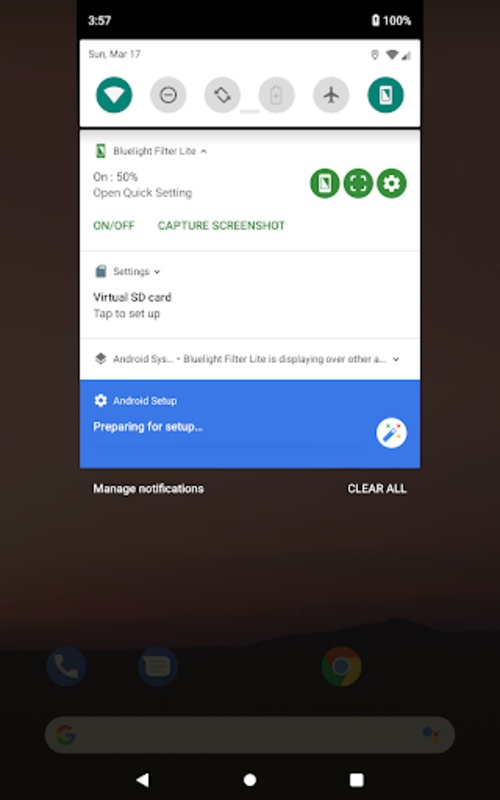Tap the Battery Saver quick tile
The height and width of the screenshot is (800, 500).
[x=277, y=95]
